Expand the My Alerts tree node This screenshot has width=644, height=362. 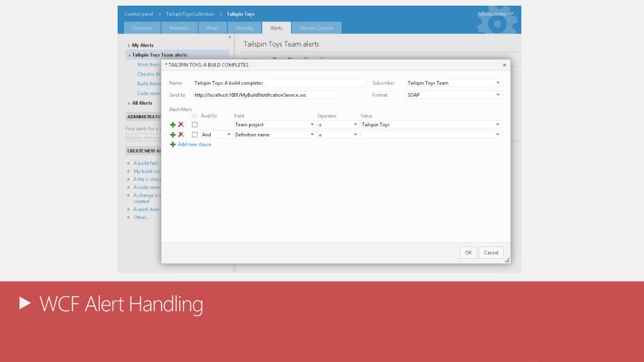(129, 45)
